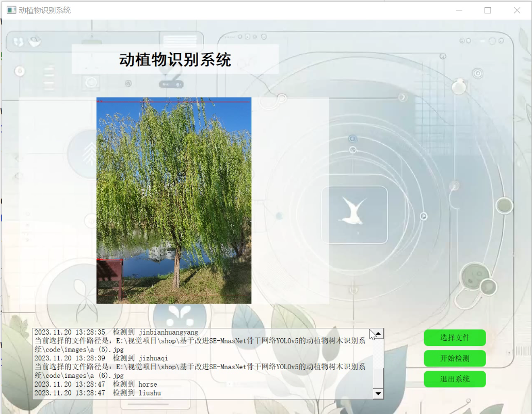This screenshot has height=414, width=532.
Task: Click the 动植物识别系统 heading label
Action: point(175,59)
